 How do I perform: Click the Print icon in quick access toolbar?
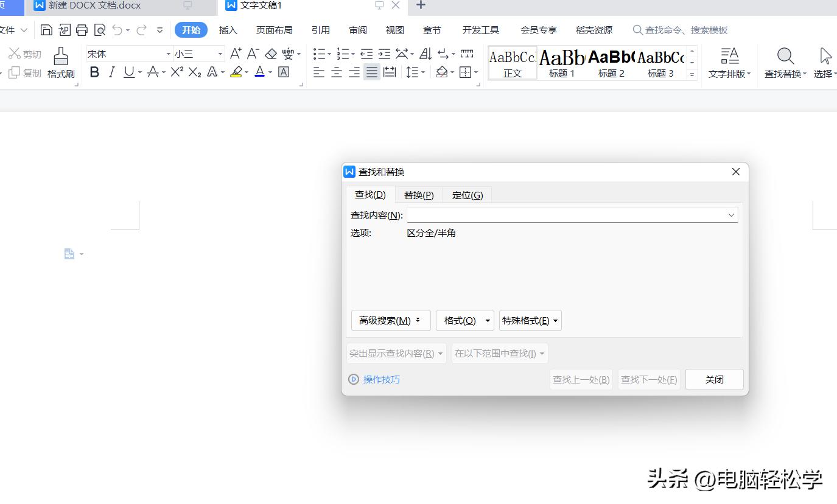click(82, 29)
